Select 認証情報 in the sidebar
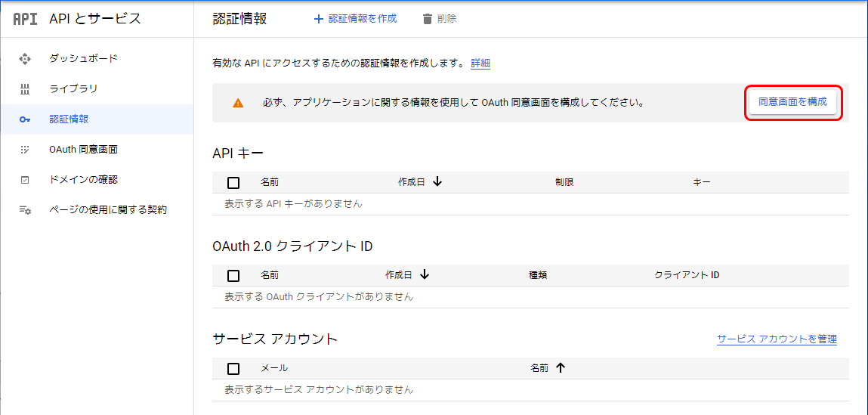This screenshot has width=868, height=415. click(97, 119)
